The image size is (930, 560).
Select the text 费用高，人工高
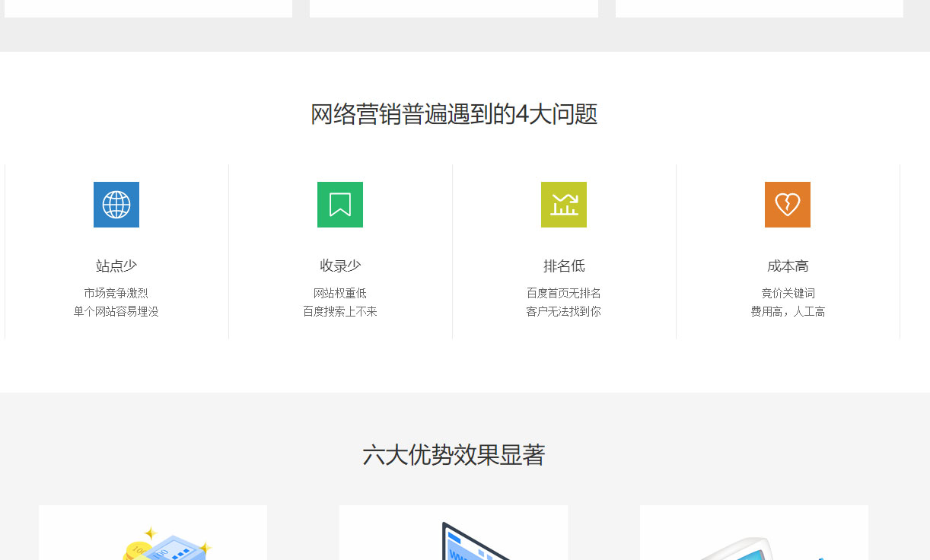788,311
